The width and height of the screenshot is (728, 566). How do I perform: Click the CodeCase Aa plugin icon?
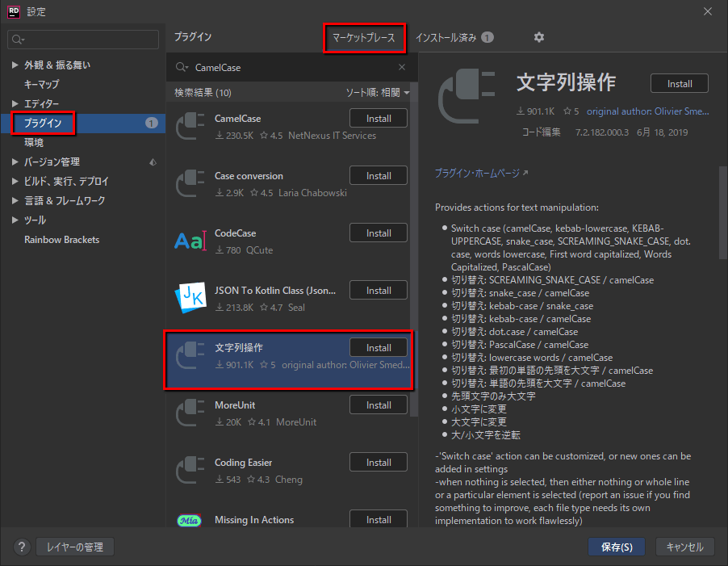click(x=190, y=241)
